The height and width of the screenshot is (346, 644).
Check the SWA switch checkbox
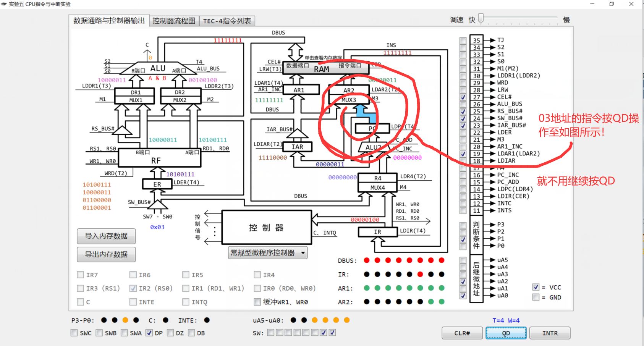point(124,333)
